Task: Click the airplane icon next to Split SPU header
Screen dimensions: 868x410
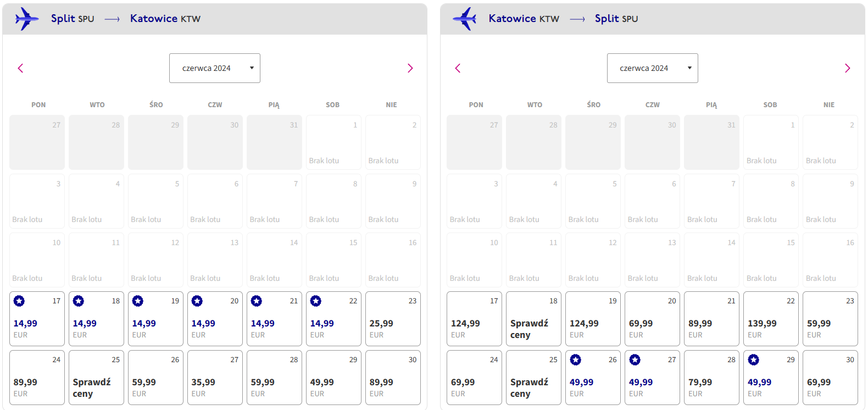Action: coord(26,19)
